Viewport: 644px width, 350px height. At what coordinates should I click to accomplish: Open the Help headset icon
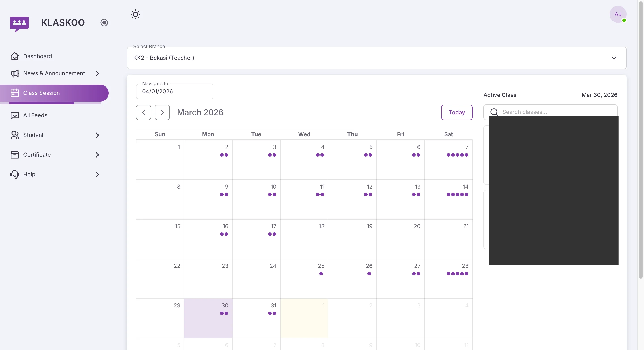pos(15,174)
